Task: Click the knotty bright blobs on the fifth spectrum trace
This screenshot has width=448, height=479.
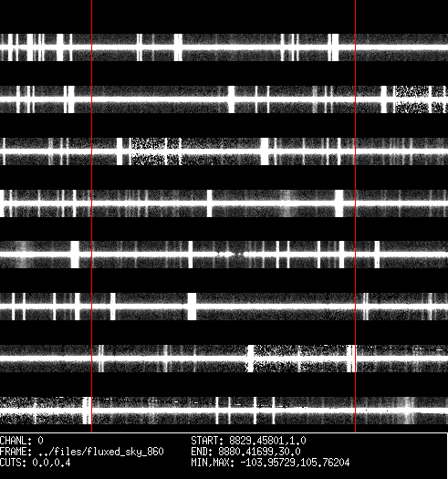Action: pos(232,254)
